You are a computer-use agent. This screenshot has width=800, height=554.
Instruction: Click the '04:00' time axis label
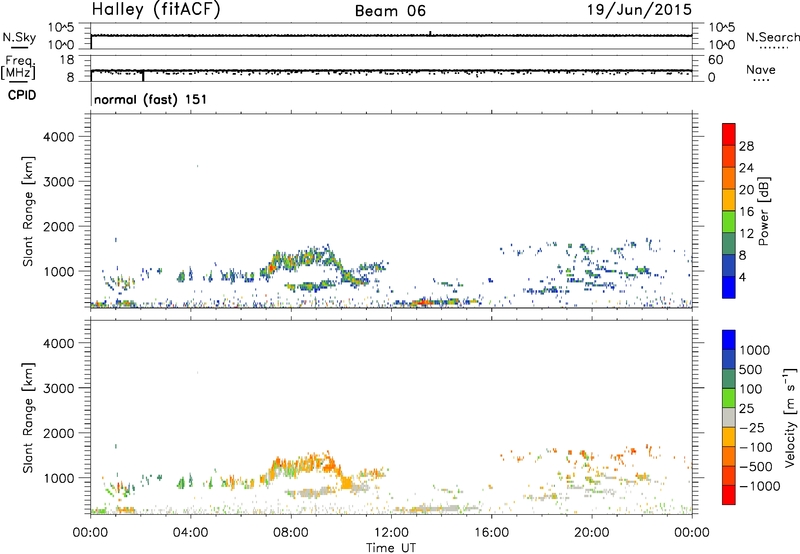tap(190, 533)
